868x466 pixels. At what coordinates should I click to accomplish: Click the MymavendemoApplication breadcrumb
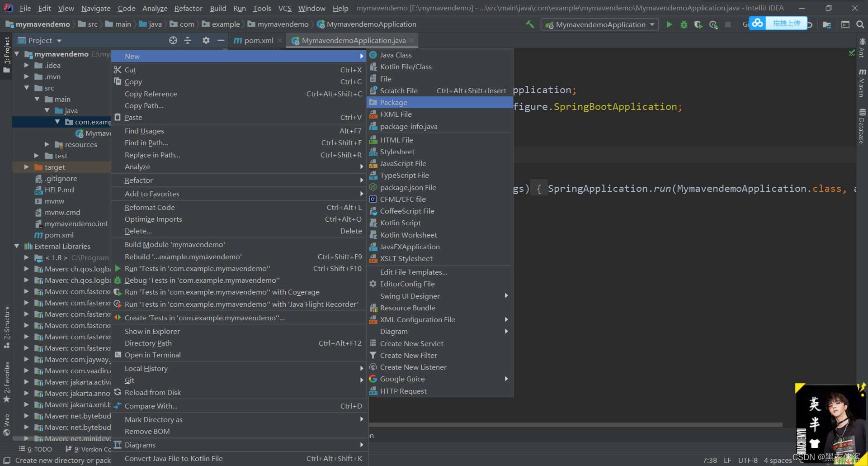pyautogui.click(x=367, y=24)
